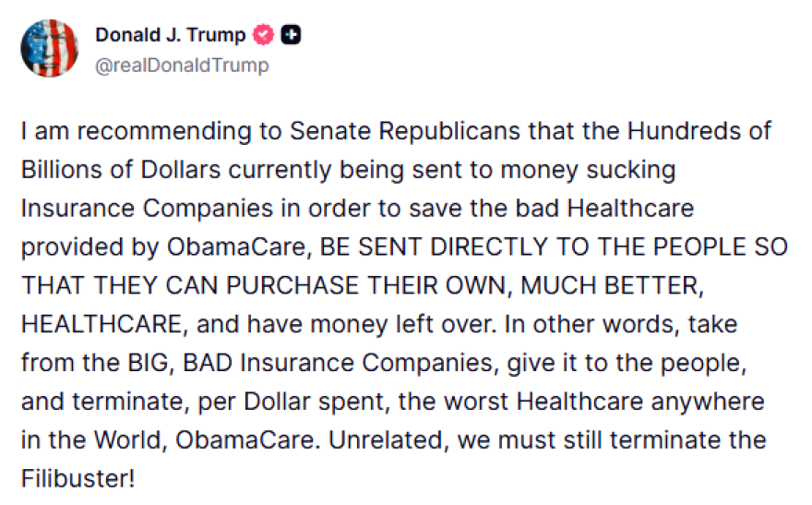Click the American flag profile avatar
Screen dimensions: 812x505
50,48
